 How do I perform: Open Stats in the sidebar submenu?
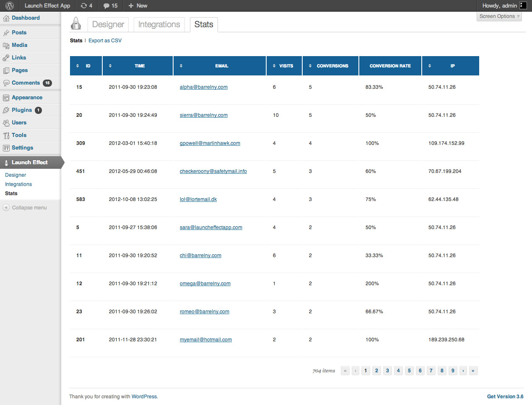pos(11,193)
